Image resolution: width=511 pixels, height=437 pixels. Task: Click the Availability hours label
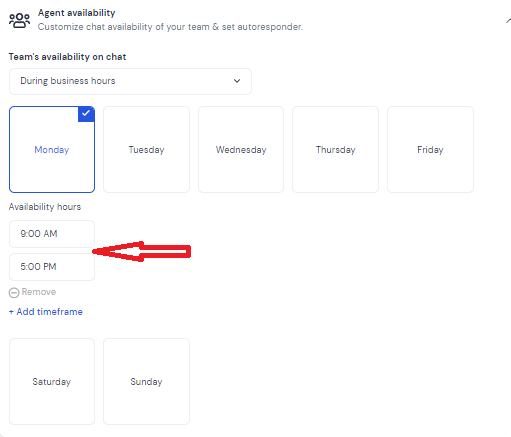pyautogui.click(x=45, y=207)
